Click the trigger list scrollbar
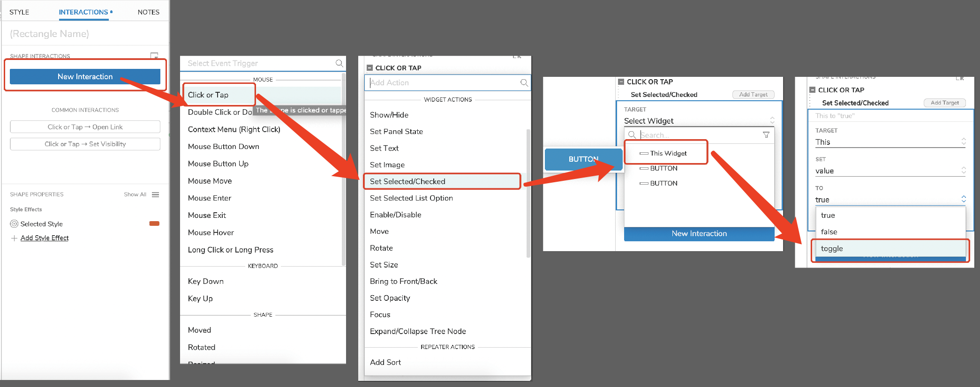Image resolution: width=980 pixels, height=387 pixels. pyautogui.click(x=344, y=169)
